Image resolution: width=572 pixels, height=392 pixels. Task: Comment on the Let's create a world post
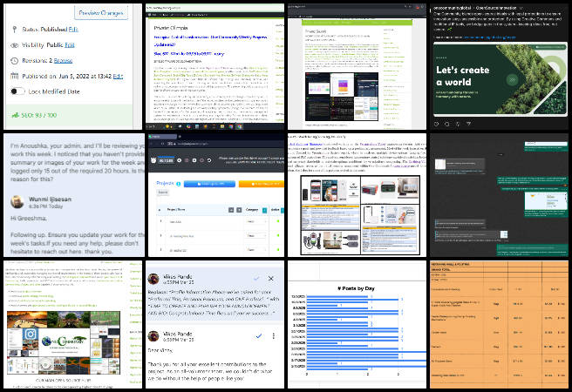click(x=446, y=125)
